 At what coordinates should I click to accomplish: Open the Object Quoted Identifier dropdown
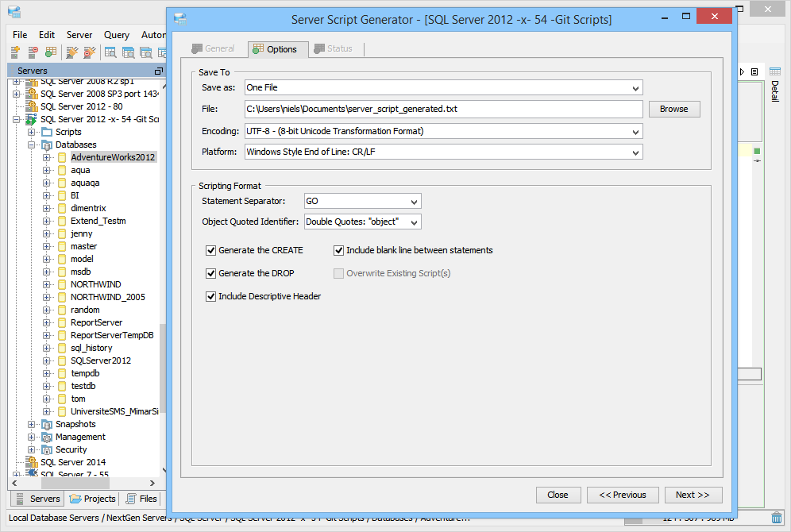[415, 222]
